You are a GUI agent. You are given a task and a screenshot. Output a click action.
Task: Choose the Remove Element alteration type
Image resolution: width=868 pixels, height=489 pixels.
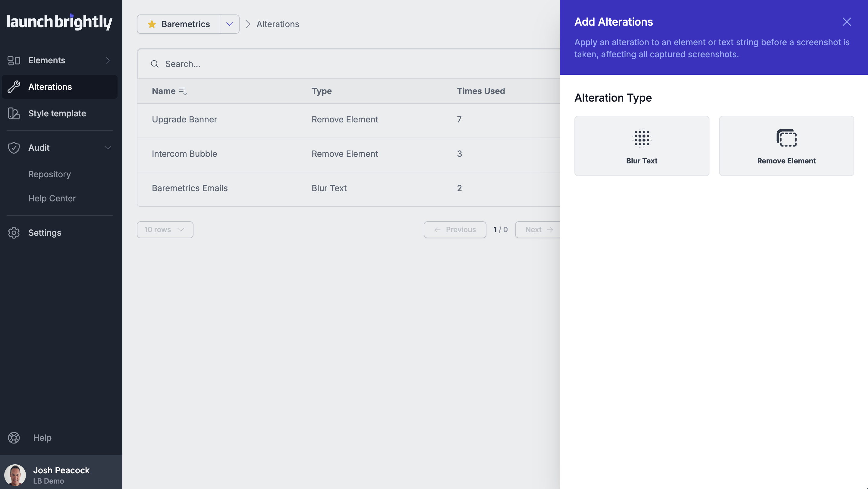pyautogui.click(x=786, y=146)
